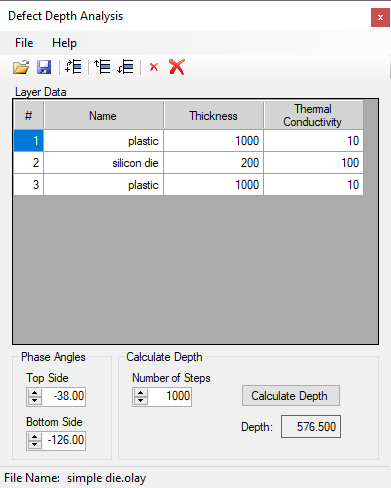
Task: Click the Depth result field showing 576.500
Action: (x=311, y=427)
